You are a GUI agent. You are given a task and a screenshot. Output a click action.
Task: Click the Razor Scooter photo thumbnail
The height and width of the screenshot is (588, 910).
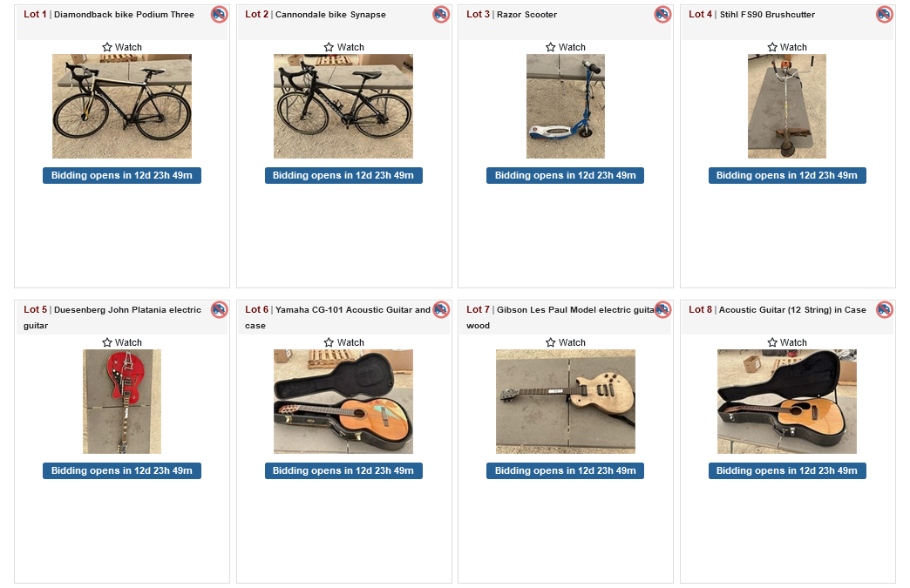pyautogui.click(x=565, y=105)
